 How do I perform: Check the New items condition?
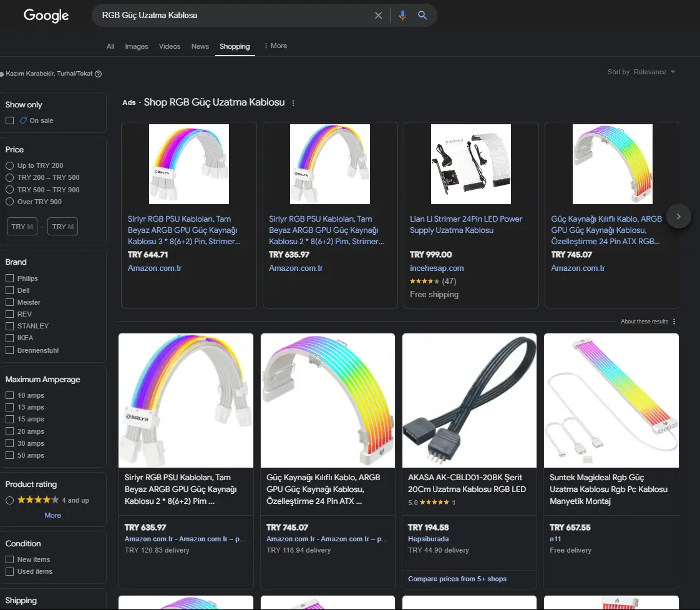9,559
